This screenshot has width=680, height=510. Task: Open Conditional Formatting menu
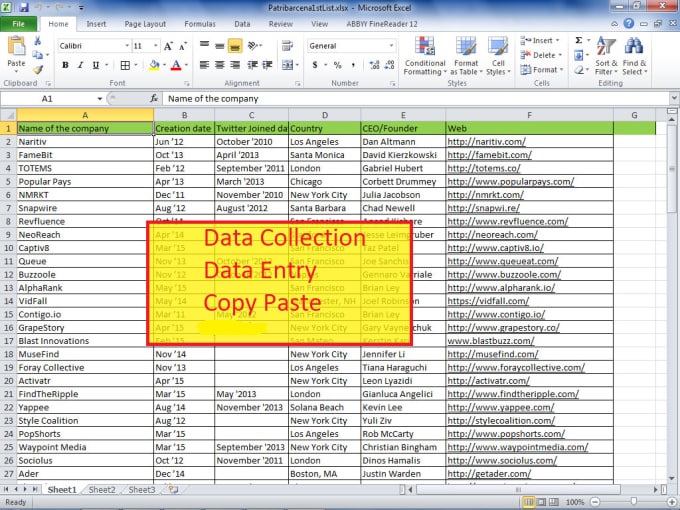(x=425, y=56)
